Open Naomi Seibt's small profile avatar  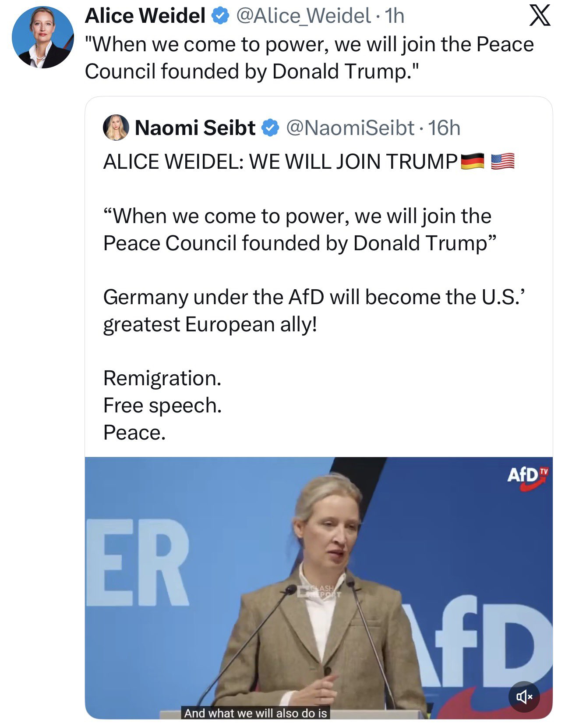[116, 128]
